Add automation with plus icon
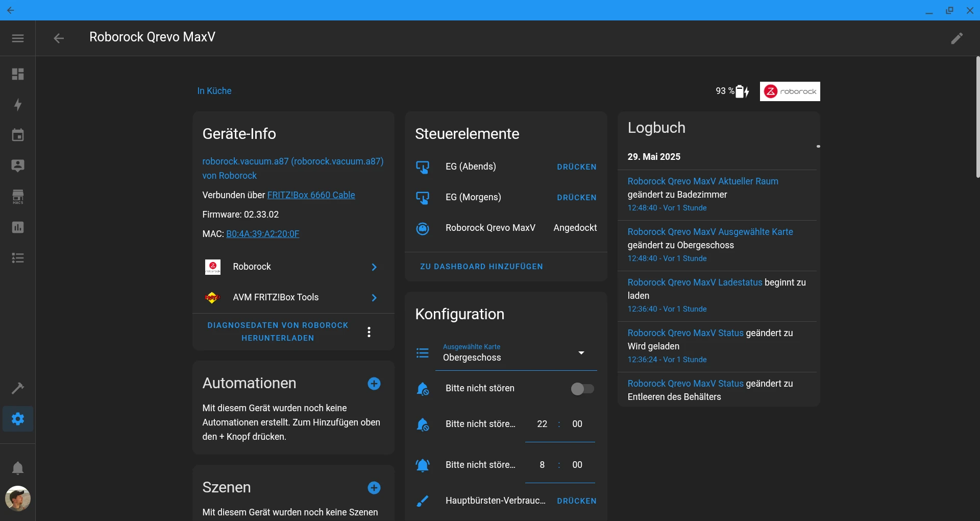The height and width of the screenshot is (521, 980). point(374,384)
